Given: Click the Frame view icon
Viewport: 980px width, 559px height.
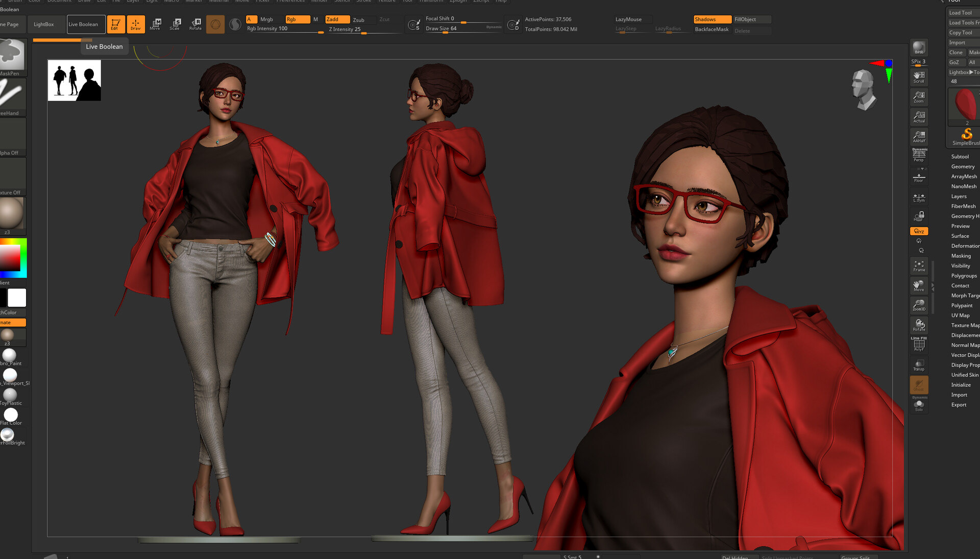Looking at the screenshot, I should point(919,265).
